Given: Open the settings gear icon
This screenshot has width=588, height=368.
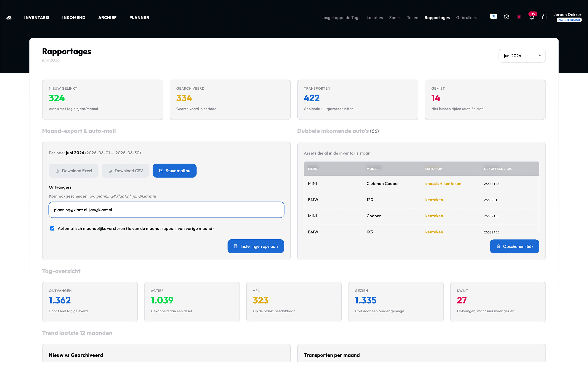Looking at the screenshot, I should coord(506,17).
